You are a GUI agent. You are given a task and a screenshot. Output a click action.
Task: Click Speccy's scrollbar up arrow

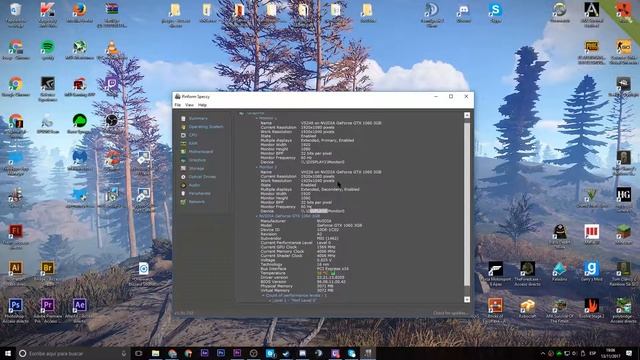pos(467,116)
